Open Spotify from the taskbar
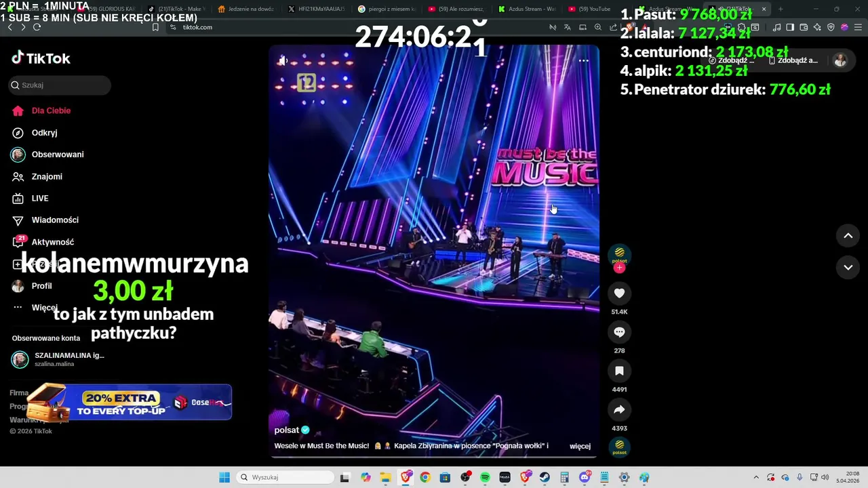 (x=485, y=477)
